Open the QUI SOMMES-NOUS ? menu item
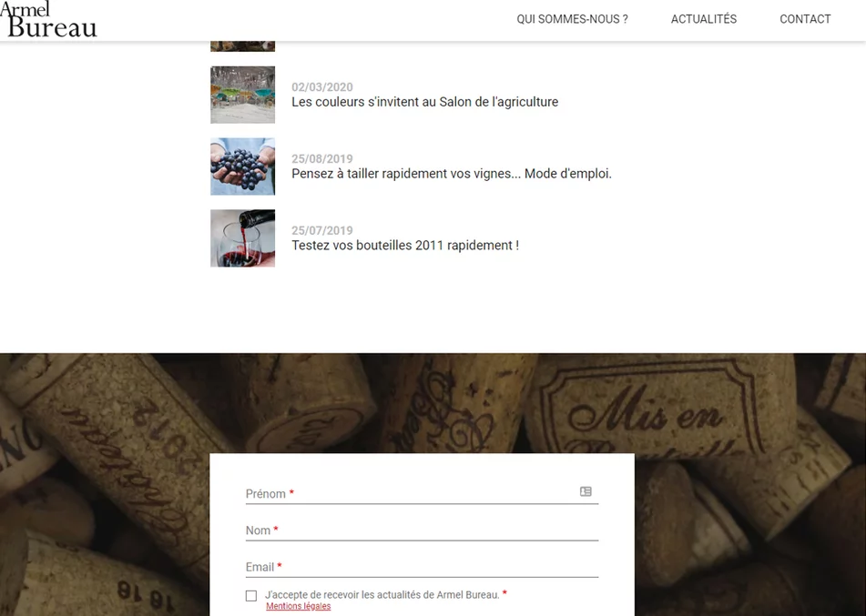The width and height of the screenshot is (866, 616). point(572,19)
